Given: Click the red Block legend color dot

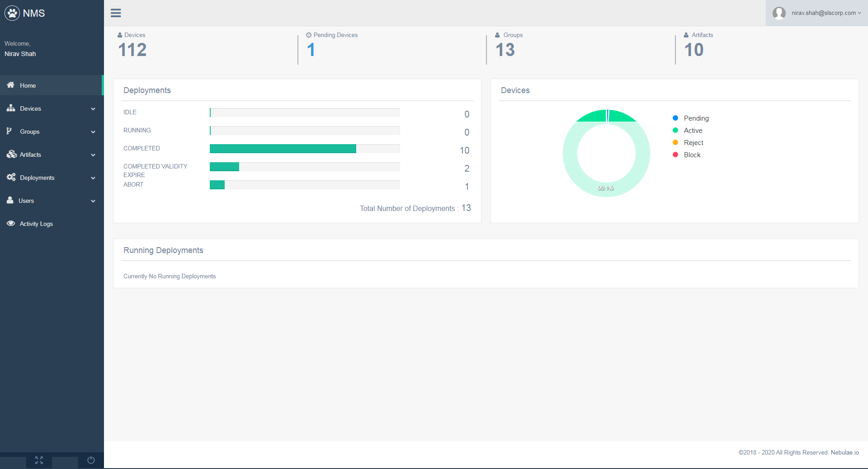Looking at the screenshot, I should click(675, 155).
